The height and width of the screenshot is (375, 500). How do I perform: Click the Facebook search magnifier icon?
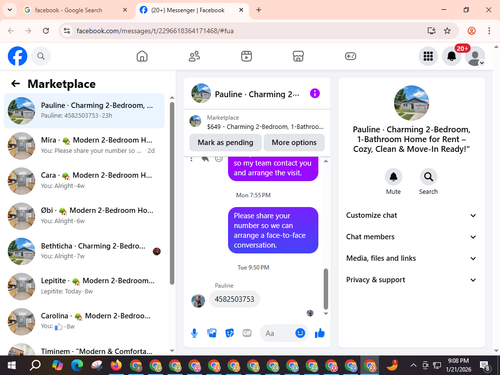(41, 56)
